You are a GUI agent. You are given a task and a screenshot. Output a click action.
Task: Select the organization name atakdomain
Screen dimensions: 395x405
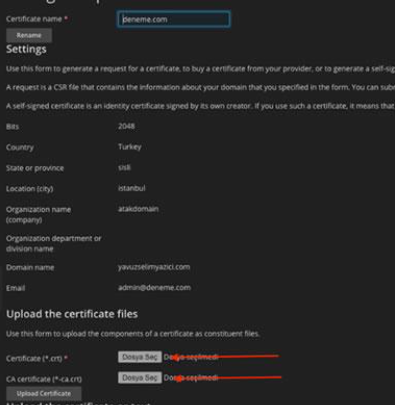coord(138,209)
